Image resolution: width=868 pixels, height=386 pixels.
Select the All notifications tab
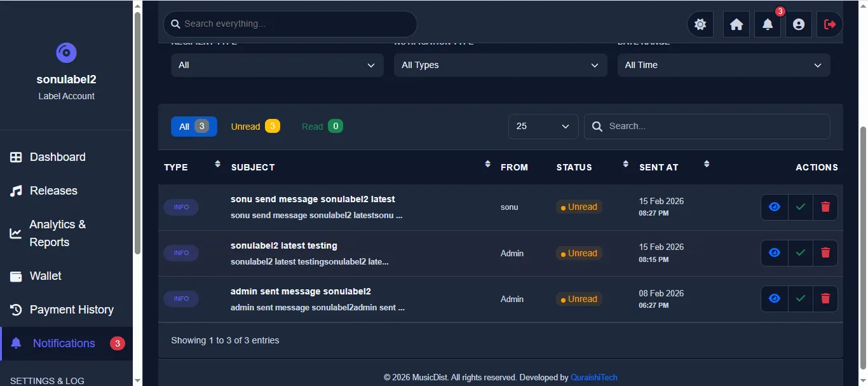[194, 127]
